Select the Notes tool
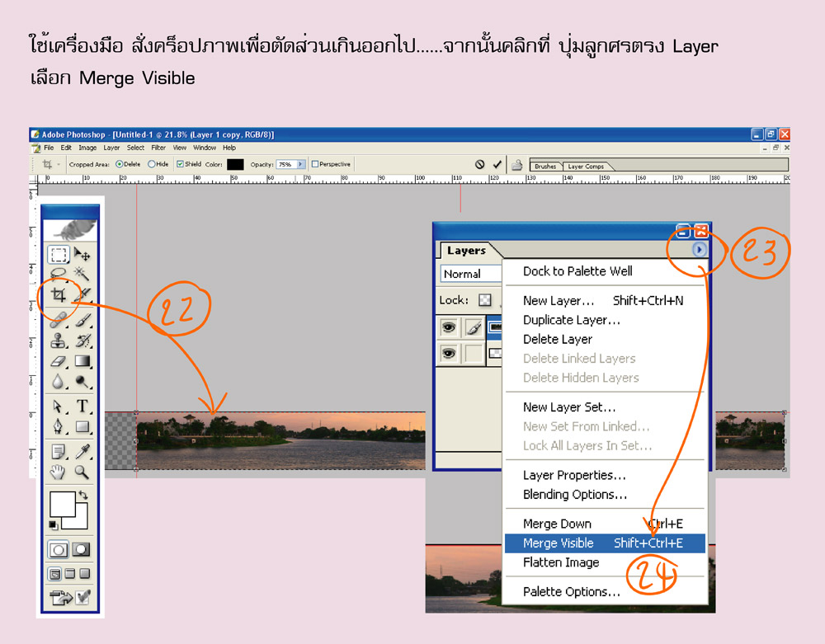Image resolution: width=825 pixels, height=644 pixels. pos(59,451)
